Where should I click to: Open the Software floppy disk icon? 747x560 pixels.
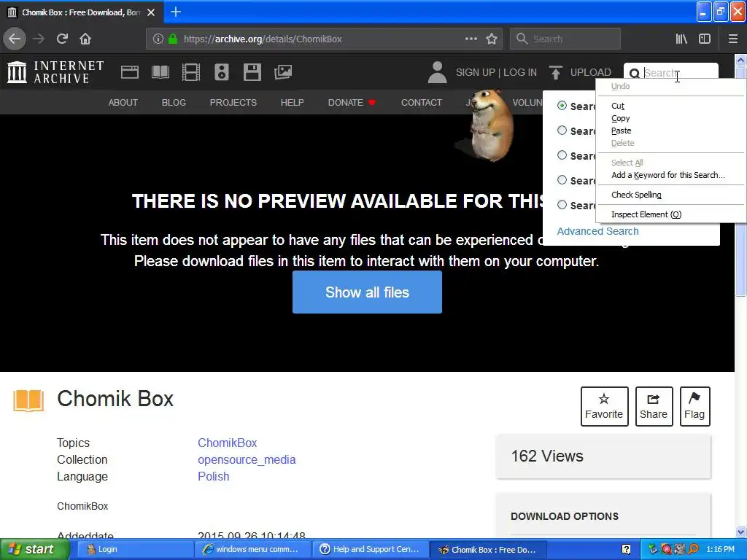tap(252, 72)
